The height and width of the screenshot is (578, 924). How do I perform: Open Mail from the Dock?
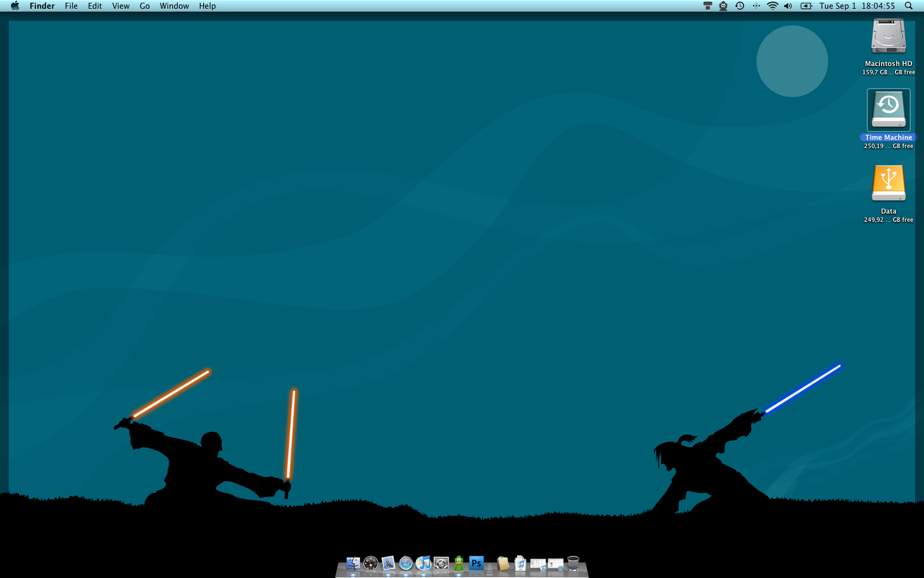pyautogui.click(x=388, y=564)
